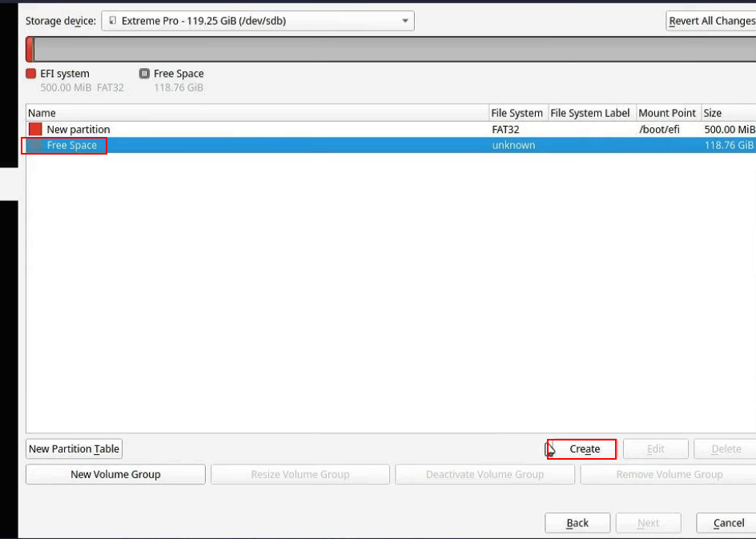Go Back to the previous step
This screenshot has width=756, height=539.
(577, 523)
